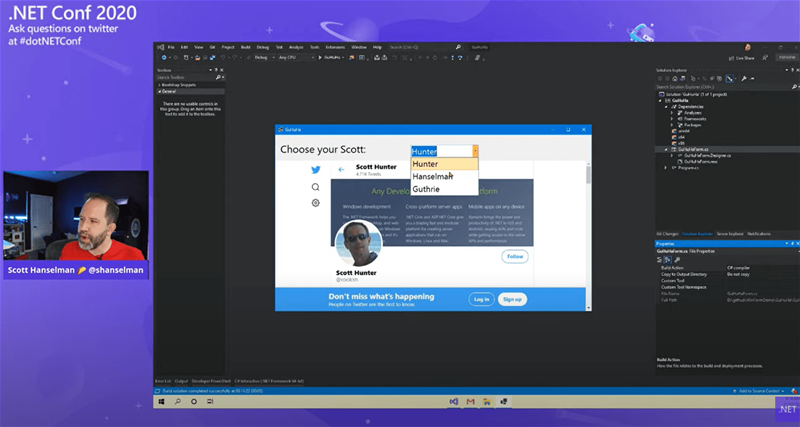Click the navigate backward toolbar icon
800x427 pixels.
(164, 58)
